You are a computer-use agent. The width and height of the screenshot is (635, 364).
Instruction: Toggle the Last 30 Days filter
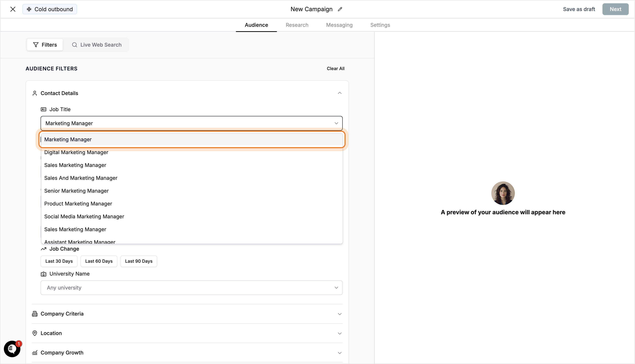point(59,261)
